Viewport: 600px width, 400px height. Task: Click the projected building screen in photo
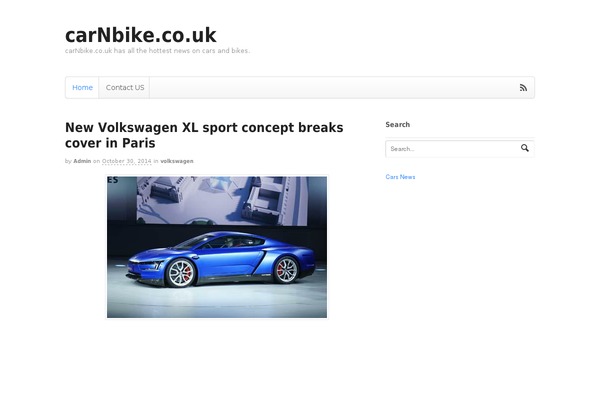(222, 200)
